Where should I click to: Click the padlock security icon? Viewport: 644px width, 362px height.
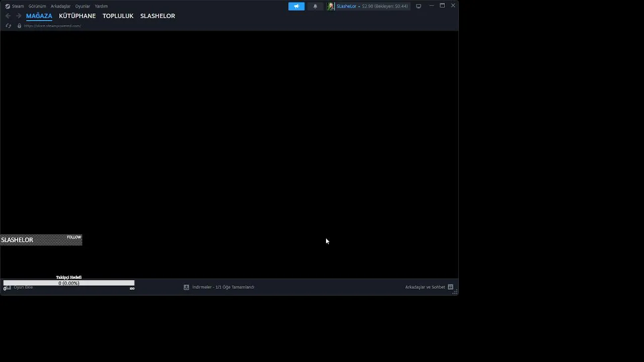pyautogui.click(x=19, y=26)
